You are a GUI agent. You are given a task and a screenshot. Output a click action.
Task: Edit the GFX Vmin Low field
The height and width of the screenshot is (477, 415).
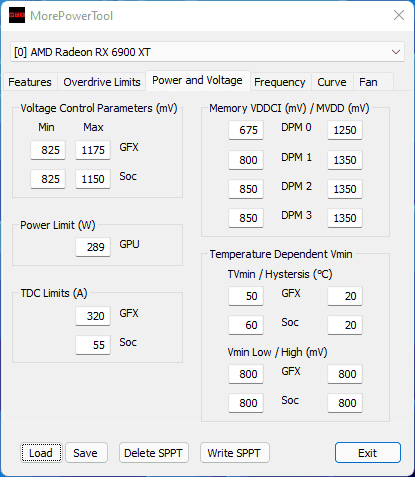click(246, 374)
